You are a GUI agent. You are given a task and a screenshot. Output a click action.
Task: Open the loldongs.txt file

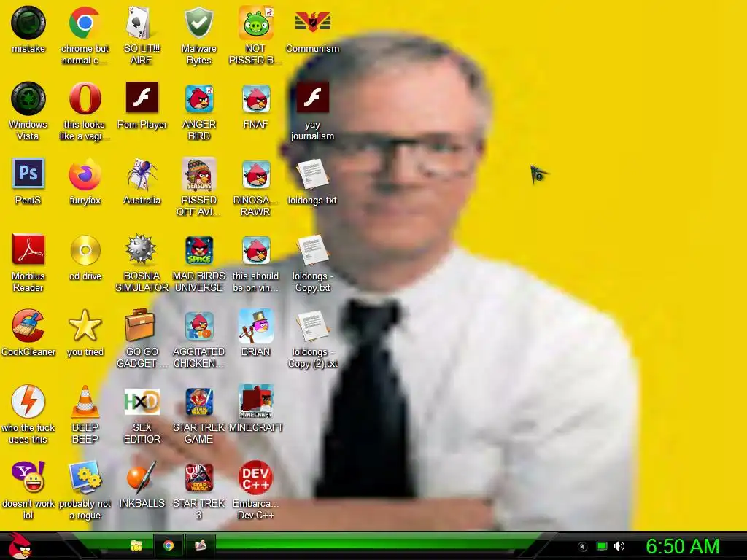point(312,174)
